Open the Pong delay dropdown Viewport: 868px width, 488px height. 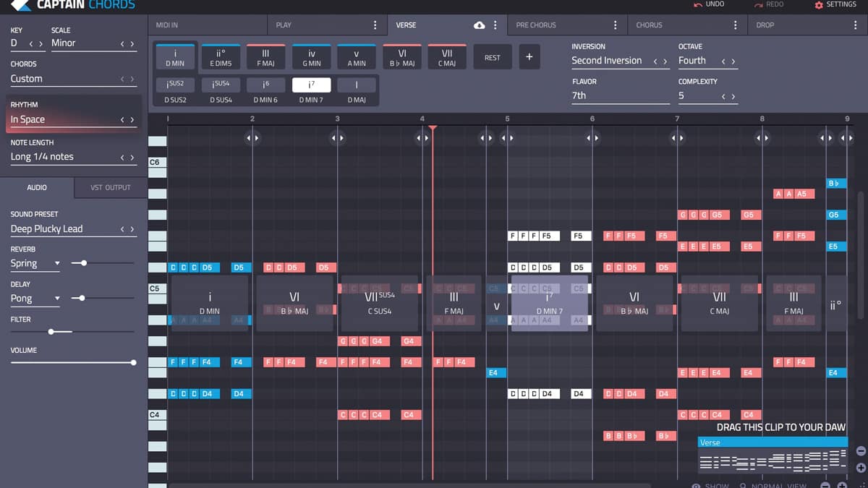coord(33,298)
